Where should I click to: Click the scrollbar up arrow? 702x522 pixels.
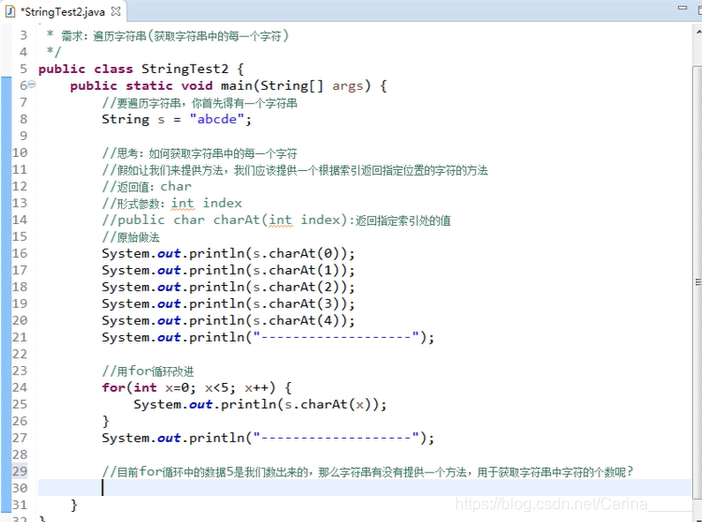698,32
